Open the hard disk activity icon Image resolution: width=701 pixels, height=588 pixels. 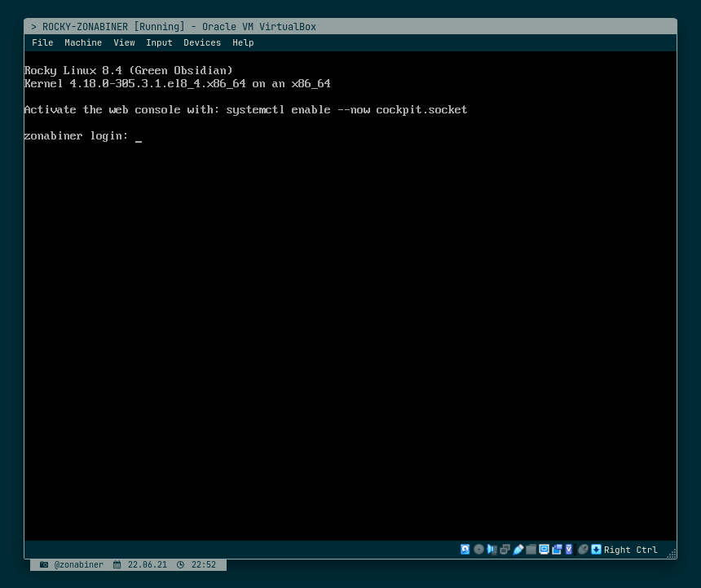click(x=465, y=549)
